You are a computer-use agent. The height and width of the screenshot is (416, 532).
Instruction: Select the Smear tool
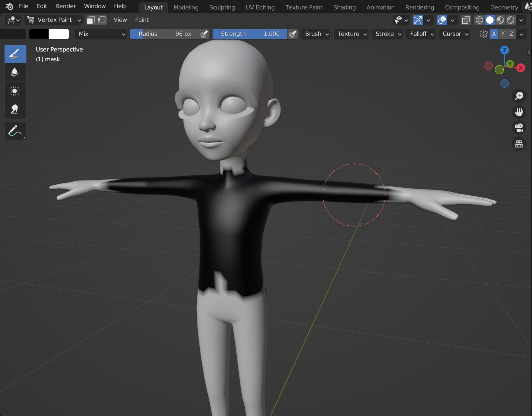(x=15, y=109)
